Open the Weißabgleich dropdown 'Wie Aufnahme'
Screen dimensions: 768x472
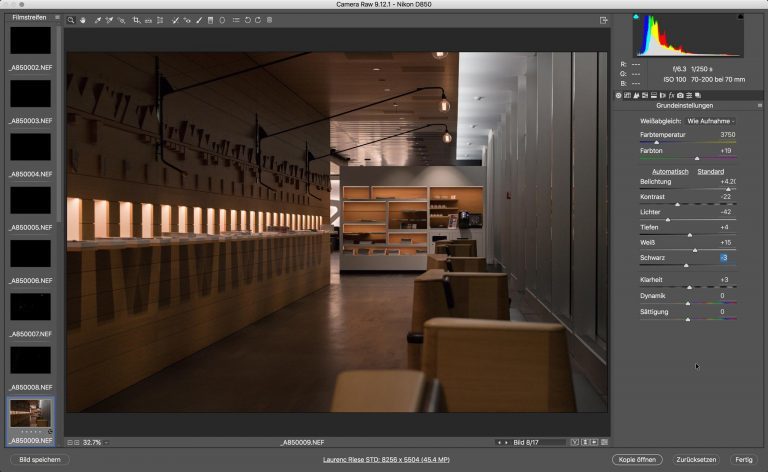coord(711,121)
